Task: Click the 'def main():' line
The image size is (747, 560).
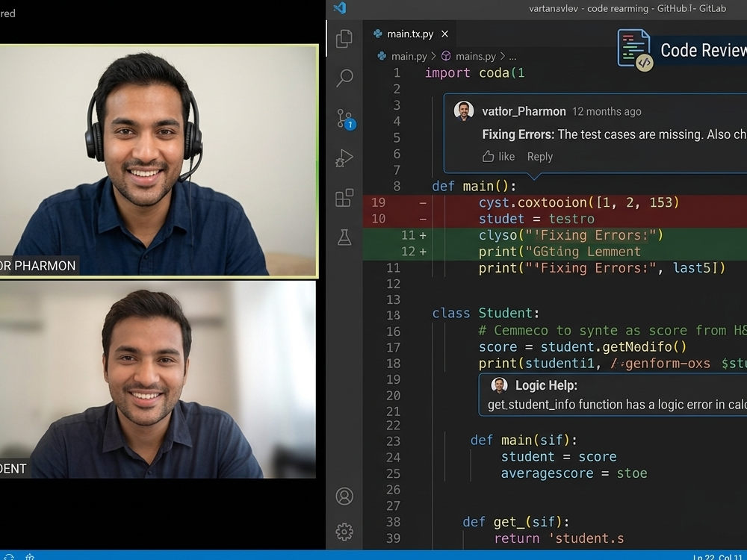Action: coord(474,186)
